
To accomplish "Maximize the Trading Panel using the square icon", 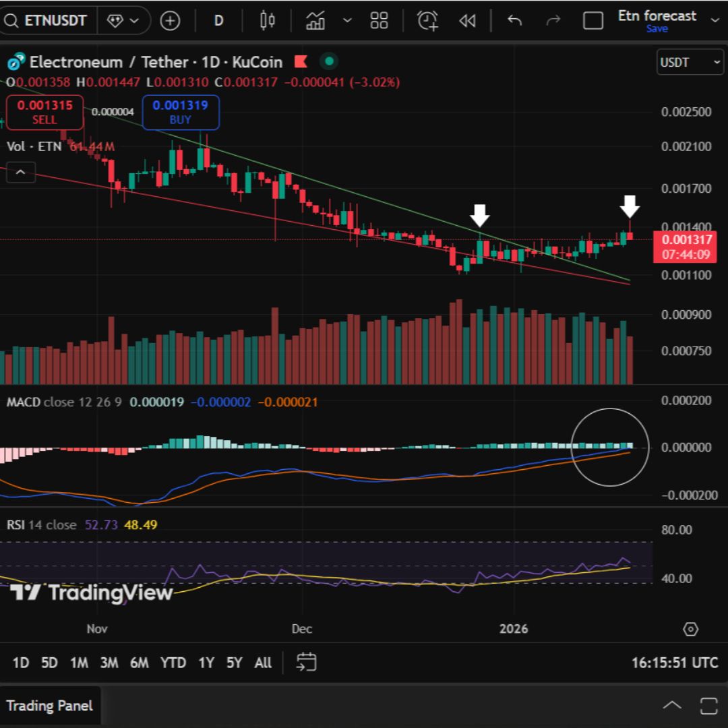I will (x=708, y=706).
